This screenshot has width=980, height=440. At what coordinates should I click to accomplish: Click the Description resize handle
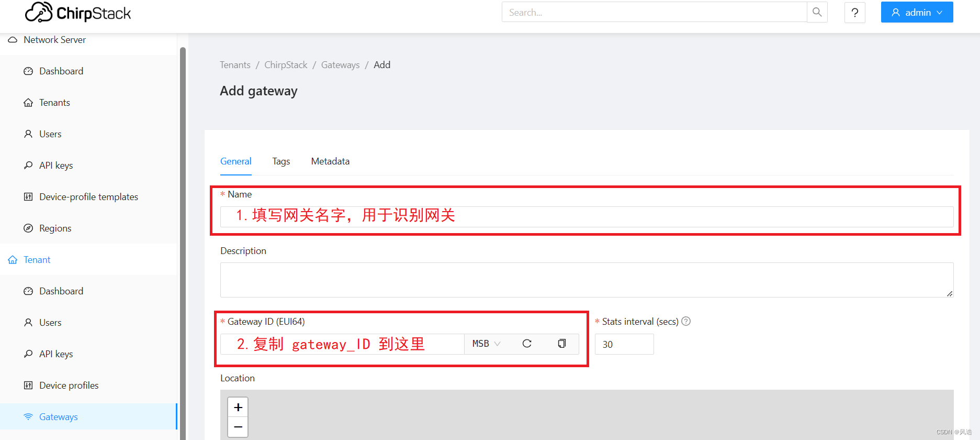click(950, 294)
